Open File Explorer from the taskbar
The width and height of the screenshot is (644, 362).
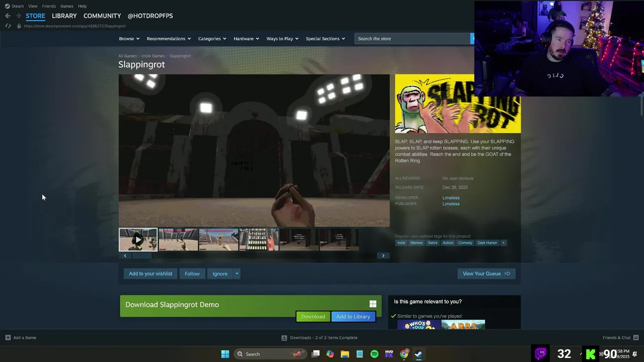[x=345, y=354]
